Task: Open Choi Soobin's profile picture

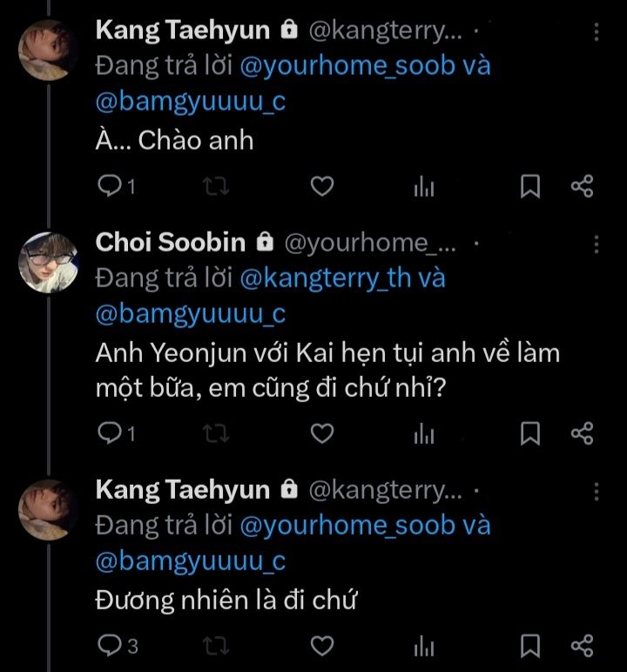Action: (x=50, y=261)
